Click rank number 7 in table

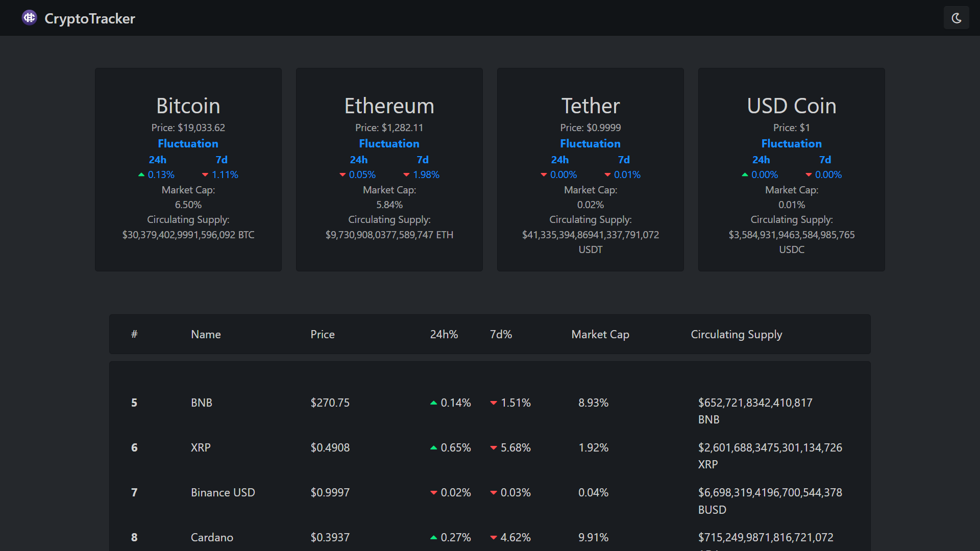(134, 492)
